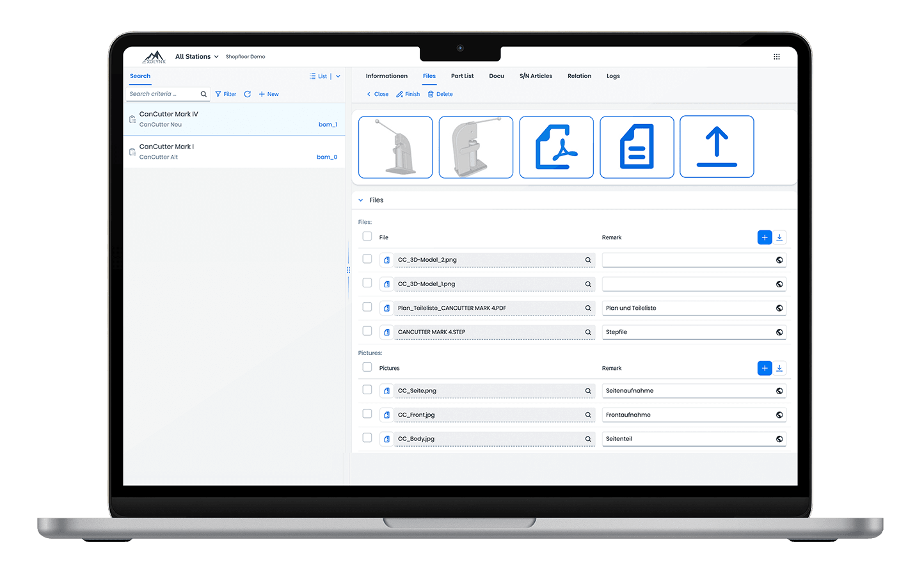Select all pictures via header checkbox
This screenshot has width=924, height=574.
coord(367,367)
